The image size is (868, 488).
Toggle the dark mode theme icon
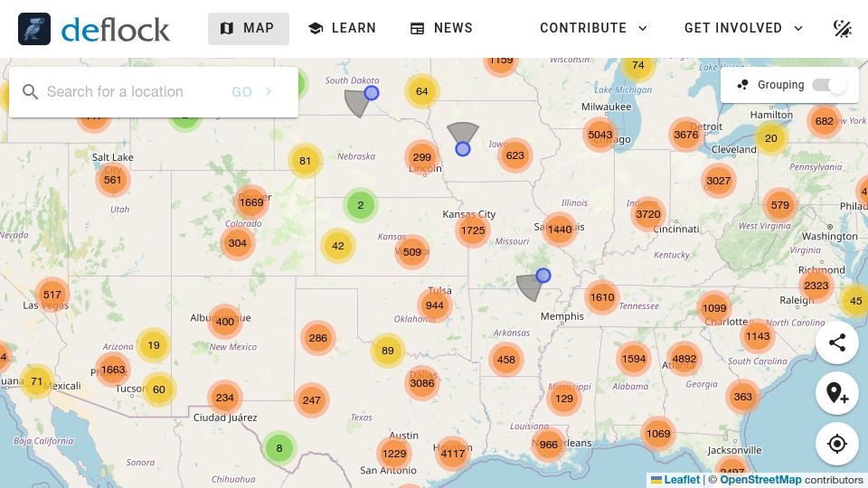[843, 28]
